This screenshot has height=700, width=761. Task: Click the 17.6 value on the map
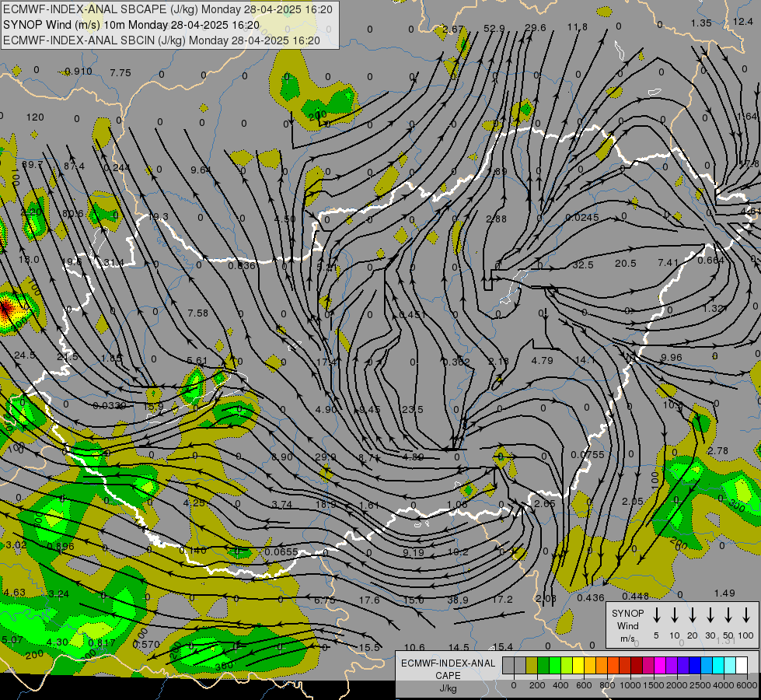(369, 600)
